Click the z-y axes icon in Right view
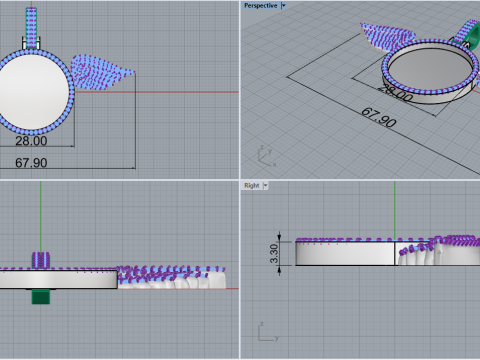This screenshot has height=360, width=480. [268, 332]
